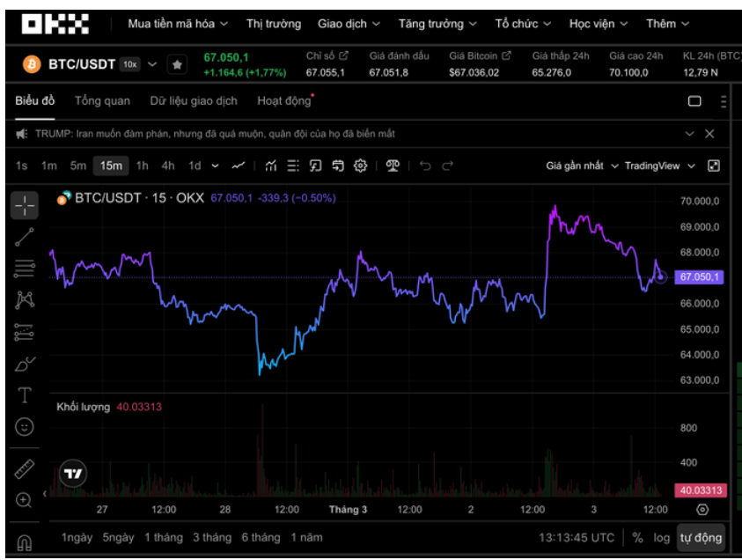The image size is (742, 560).
Task: Set range to 6 tháng
Action: coord(261,538)
